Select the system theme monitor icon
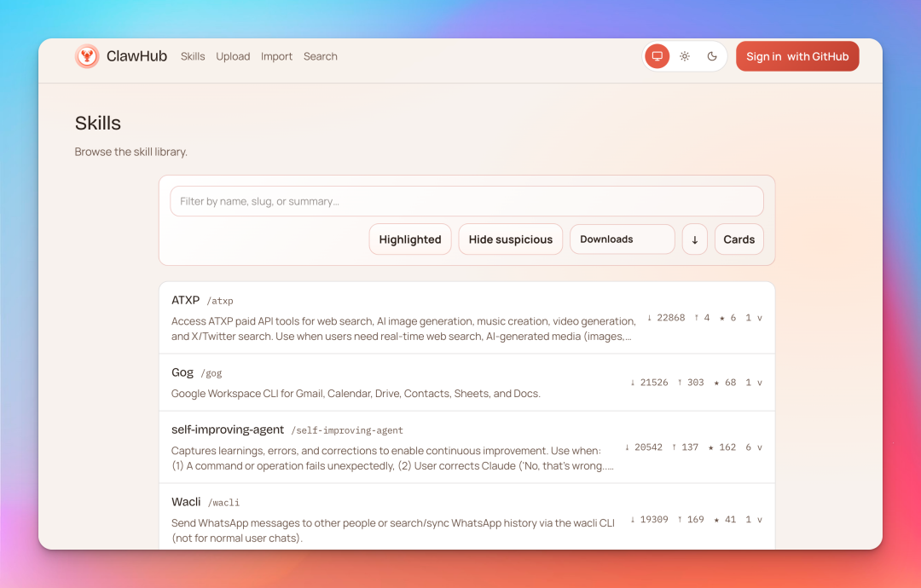This screenshot has height=588, width=921. point(657,55)
